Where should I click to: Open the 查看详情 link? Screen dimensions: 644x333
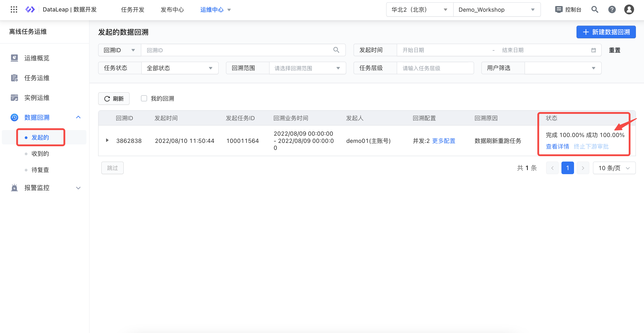557,146
